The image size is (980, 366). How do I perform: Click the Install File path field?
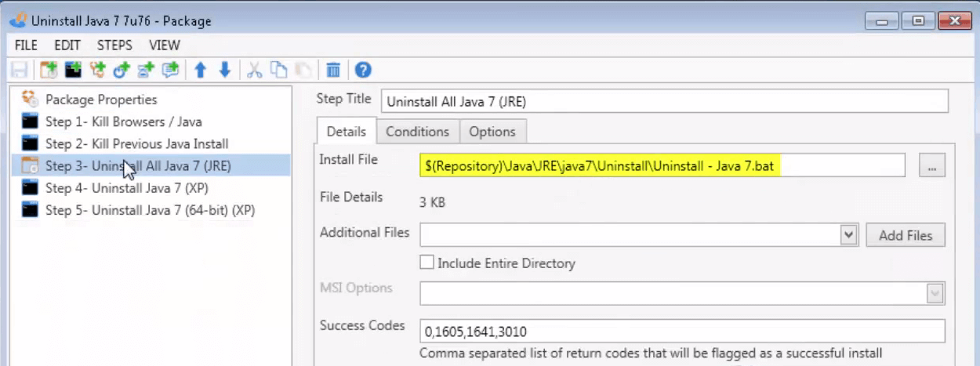pos(662,165)
